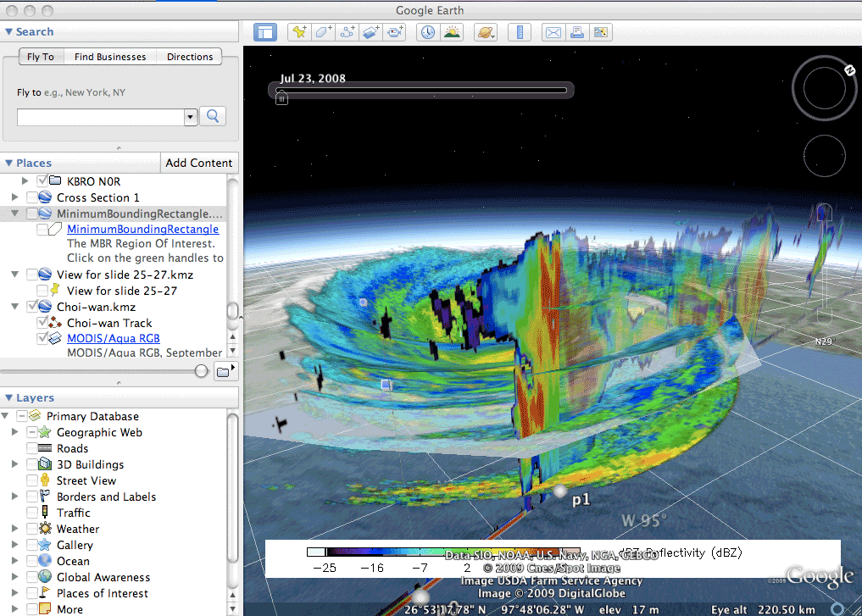Click the Email envelope icon
Image resolution: width=862 pixels, height=616 pixels.
pyautogui.click(x=553, y=33)
